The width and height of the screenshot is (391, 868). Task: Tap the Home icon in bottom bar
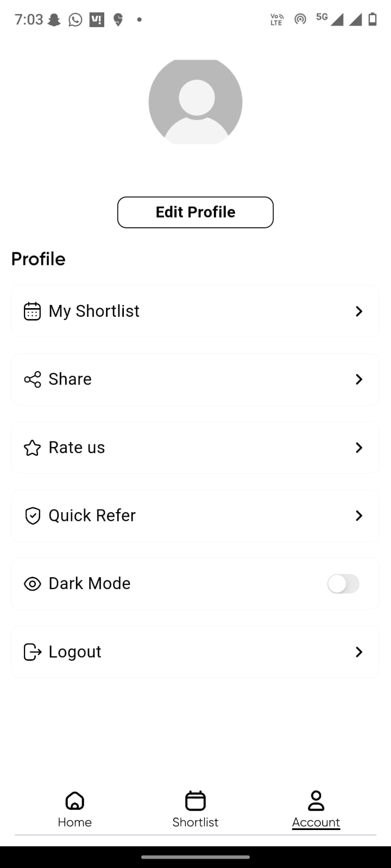tap(75, 801)
